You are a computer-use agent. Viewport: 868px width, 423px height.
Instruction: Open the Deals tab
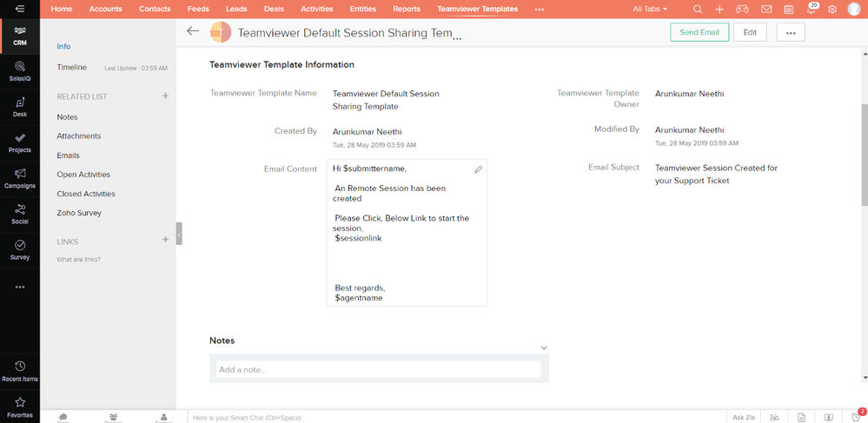click(x=274, y=9)
